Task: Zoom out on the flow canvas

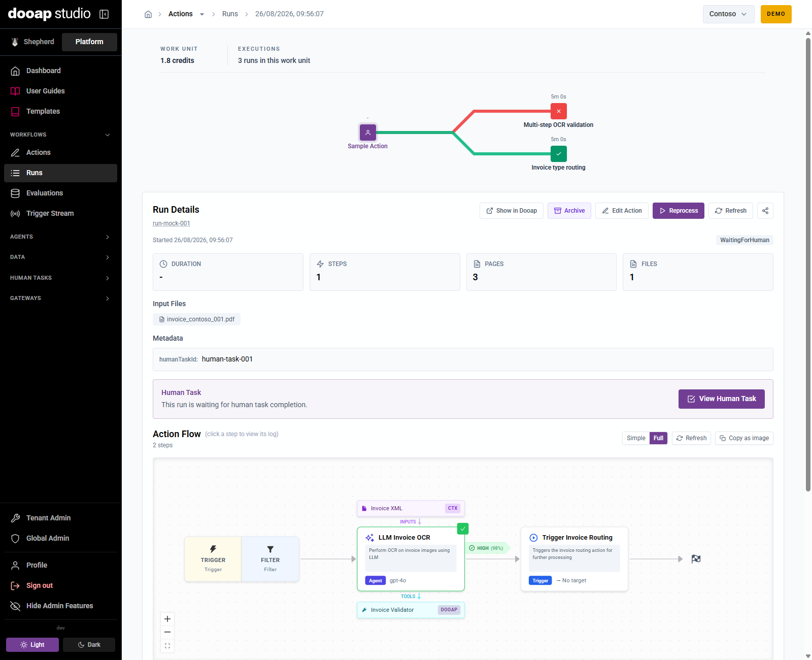Action: click(167, 632)
